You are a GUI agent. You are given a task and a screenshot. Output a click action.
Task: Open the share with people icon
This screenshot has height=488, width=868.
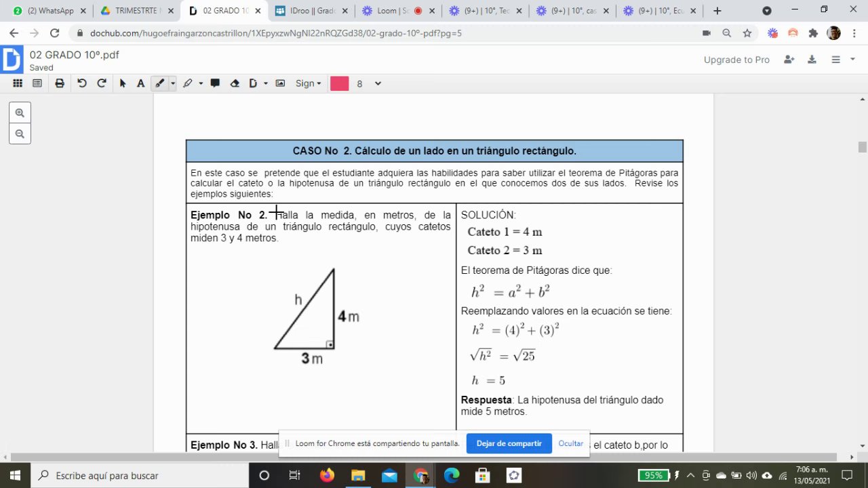pyautogui.click(x=789, y=60)
